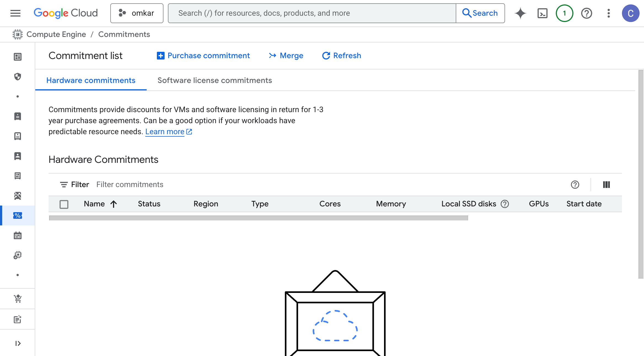This screenshot has width=644, height=356.
Task: Click Purchase commitment button
Action: tap(203, 56)
